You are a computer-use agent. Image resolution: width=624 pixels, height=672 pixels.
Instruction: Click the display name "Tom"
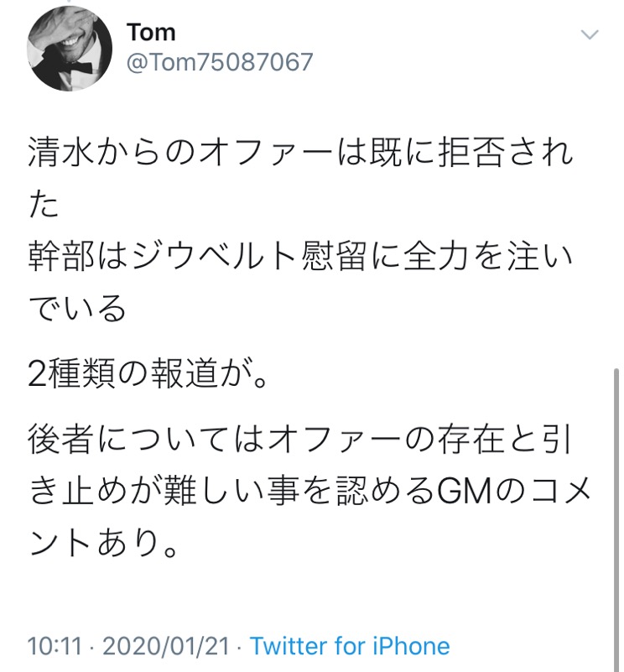click(x=151, y=33)
